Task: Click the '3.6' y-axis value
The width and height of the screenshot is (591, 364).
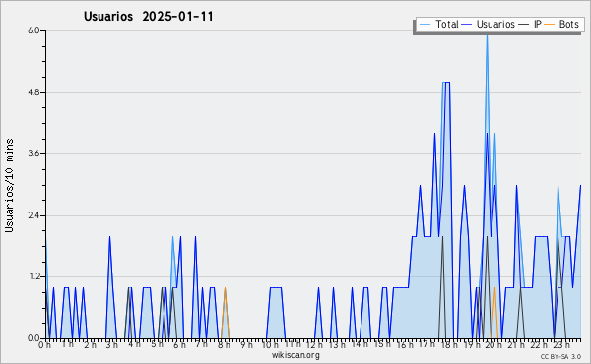Action: [33, 153]
